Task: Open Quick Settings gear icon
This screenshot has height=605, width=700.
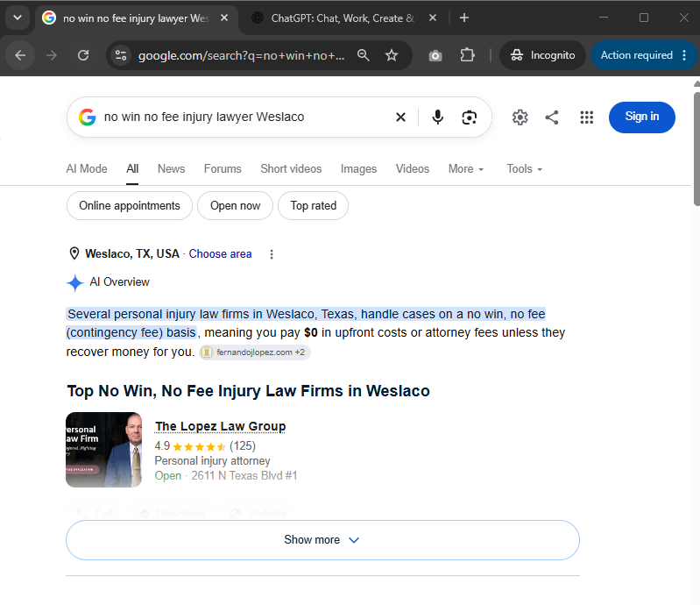Action: tap(520, 117)
